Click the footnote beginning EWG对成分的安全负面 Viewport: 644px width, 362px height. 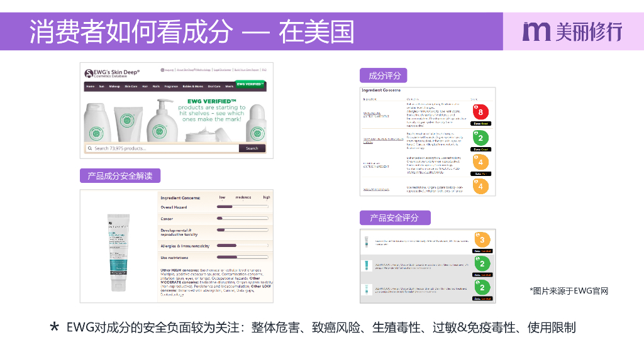pyautogui.click(x=321, y=327)
